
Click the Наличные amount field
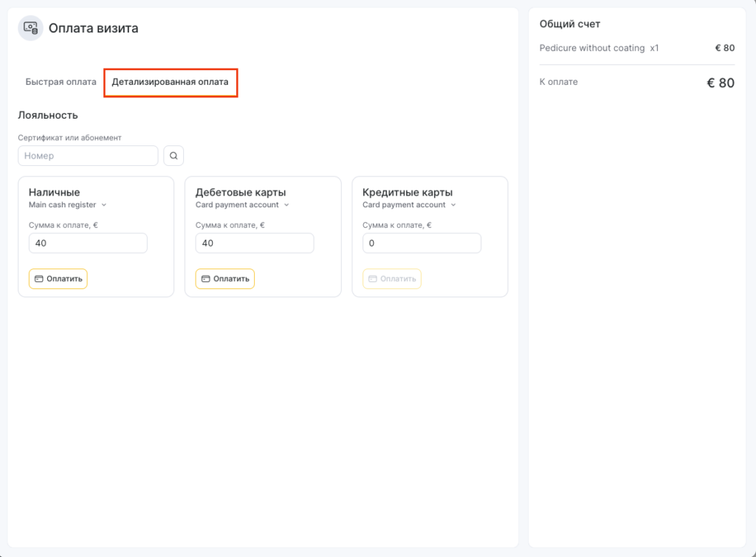tap(88, 243)
